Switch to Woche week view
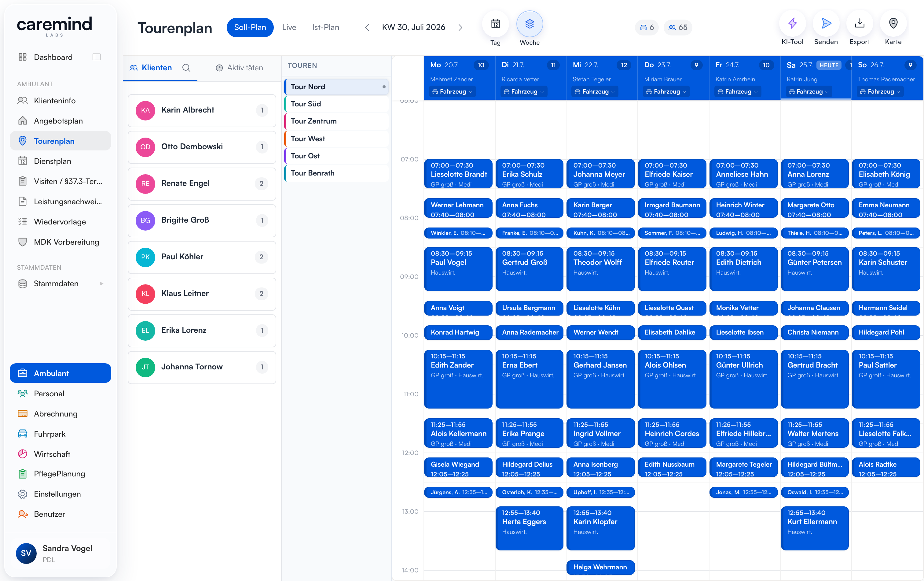 [x=530, y=24]
